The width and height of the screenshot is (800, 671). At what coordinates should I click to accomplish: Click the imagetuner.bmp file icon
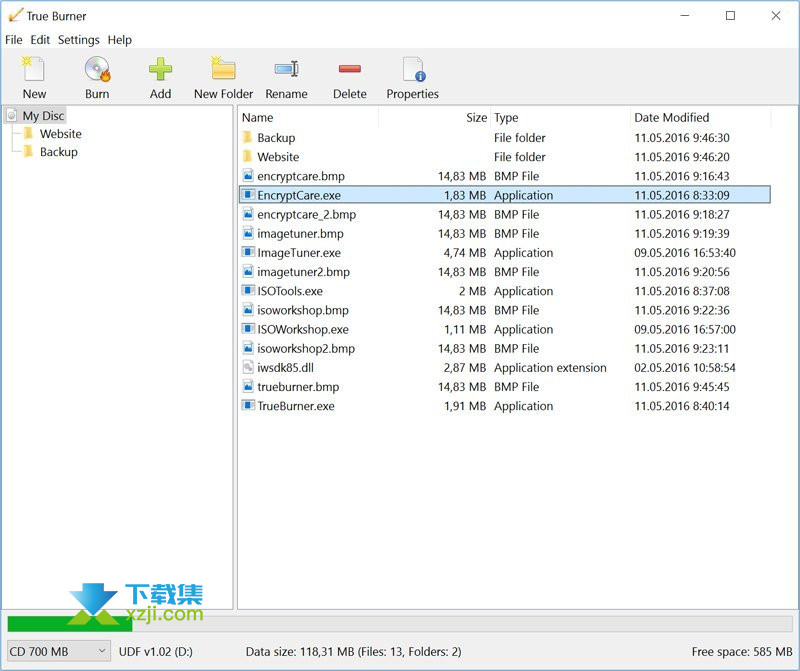(248, 233)
